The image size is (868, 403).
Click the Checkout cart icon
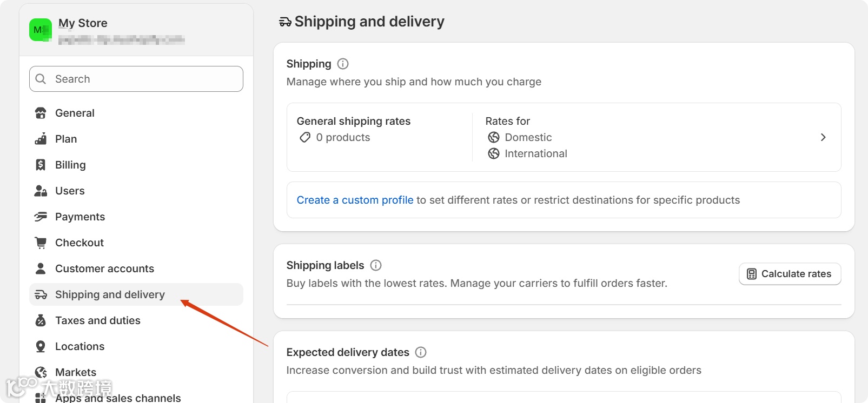(41, 243)
